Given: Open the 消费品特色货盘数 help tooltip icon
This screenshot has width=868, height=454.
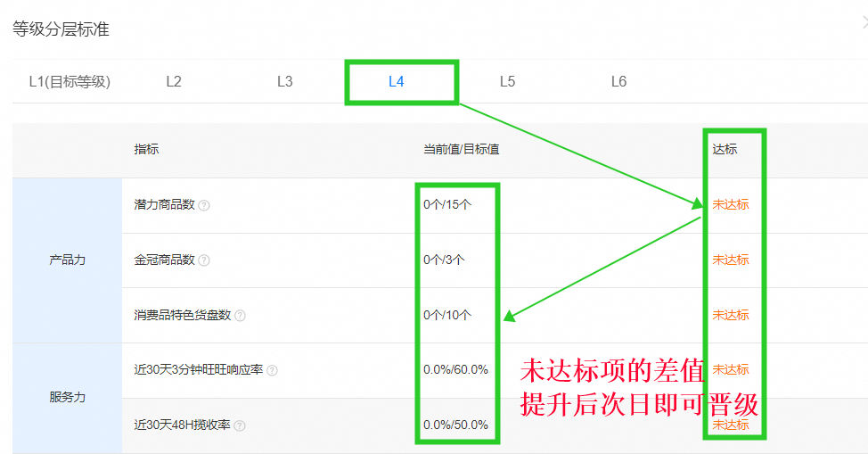Looking at the screenshot, I should click(240, 316).
